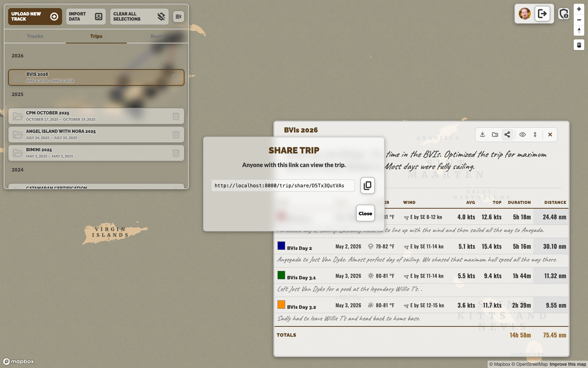
Task: Close the BVIs 2026 trip panel
Action: pyautogui.click(x=550, y=135)
